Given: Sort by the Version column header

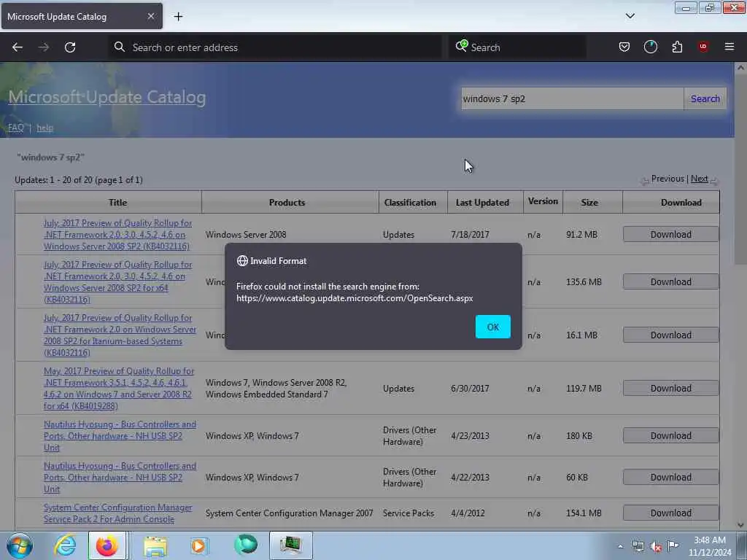Looking at the screenshot, I should point(543,201).
